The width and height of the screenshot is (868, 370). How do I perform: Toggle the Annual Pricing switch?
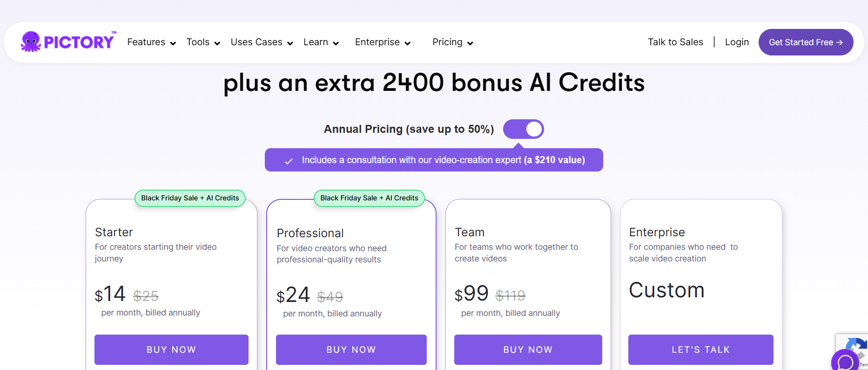click(x=524, y=129)
